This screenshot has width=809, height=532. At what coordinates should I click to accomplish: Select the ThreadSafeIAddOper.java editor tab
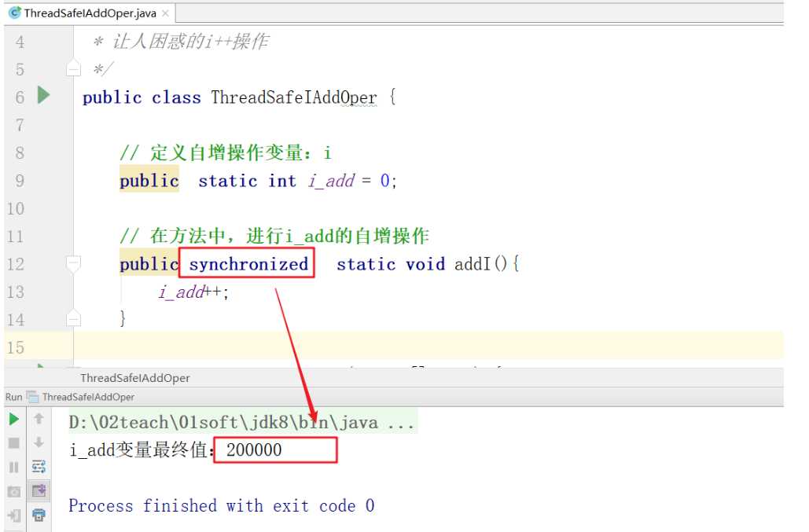click(x=90, y=13)
